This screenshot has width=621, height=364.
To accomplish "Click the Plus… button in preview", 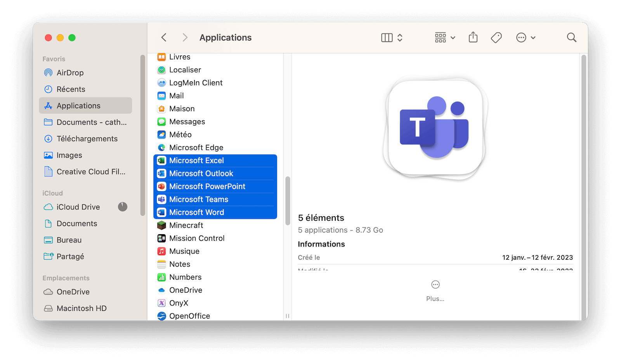I will pos(435,290).
